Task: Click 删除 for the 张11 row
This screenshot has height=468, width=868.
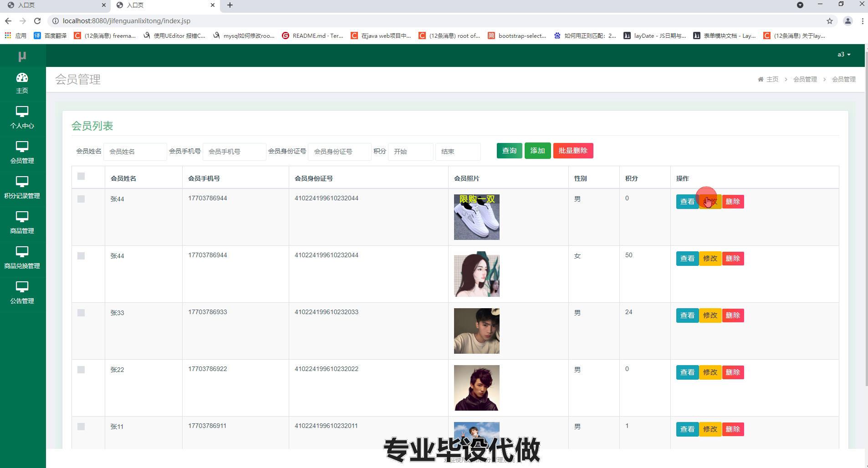Action: pyautogui.click(x=733, y=429)
